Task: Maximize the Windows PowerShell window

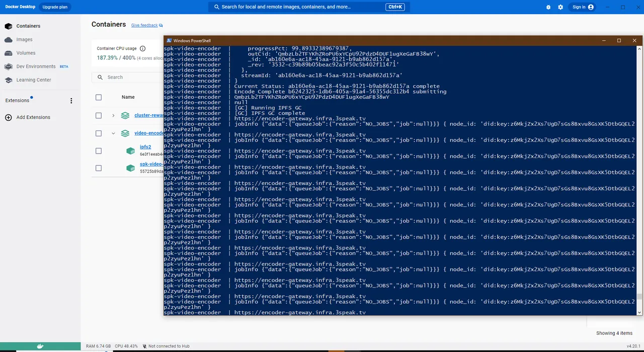Action: click(619, 41)
